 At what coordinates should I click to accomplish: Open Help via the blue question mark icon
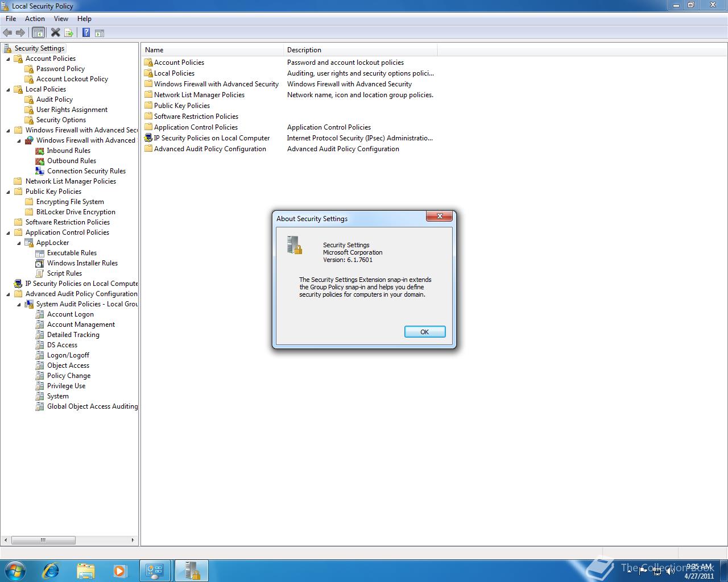tap(86, 33)
